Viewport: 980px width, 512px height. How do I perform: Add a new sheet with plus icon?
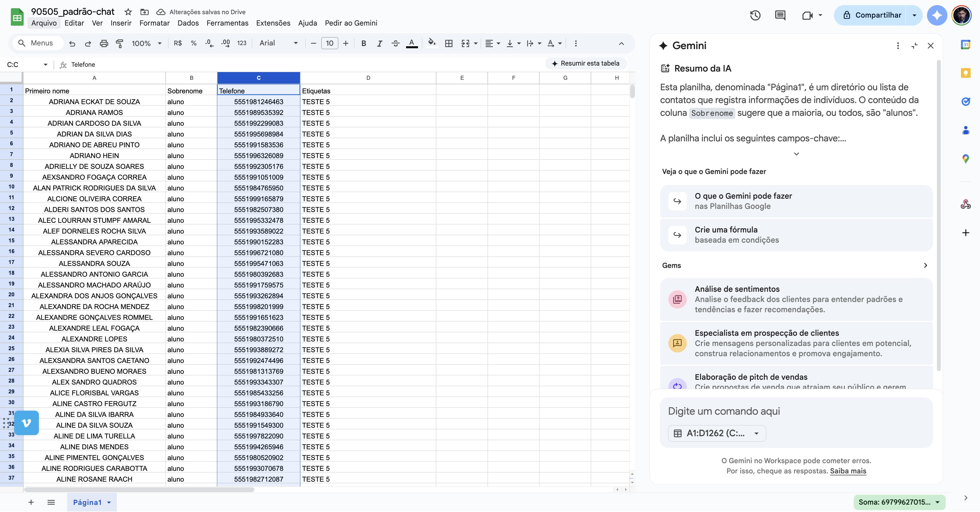[x=31, y=502]
